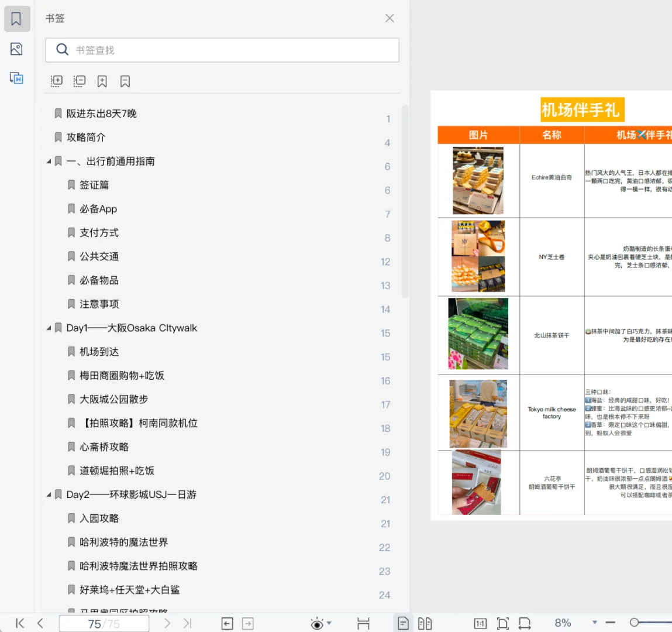Select the 公共交通 bookmark
This screenshot has width=672, height=632.
point(99,256)
